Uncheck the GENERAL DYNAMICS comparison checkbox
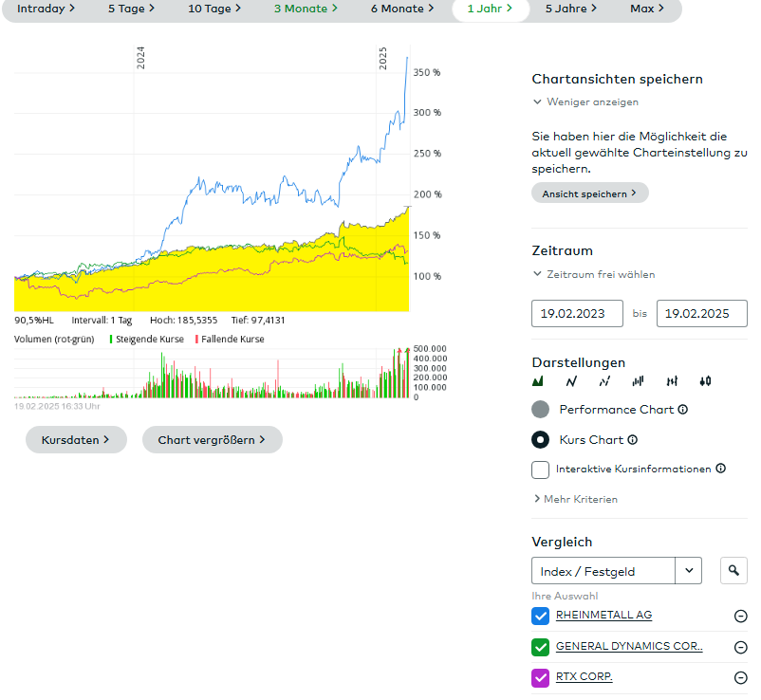This screenshot has height=700, width=761. [x=541, y=647]
